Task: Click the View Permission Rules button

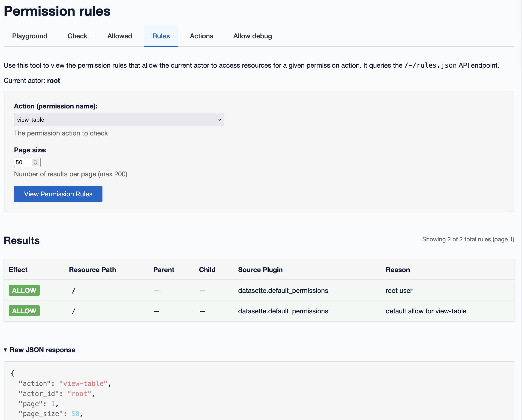Action: (58, 194)
